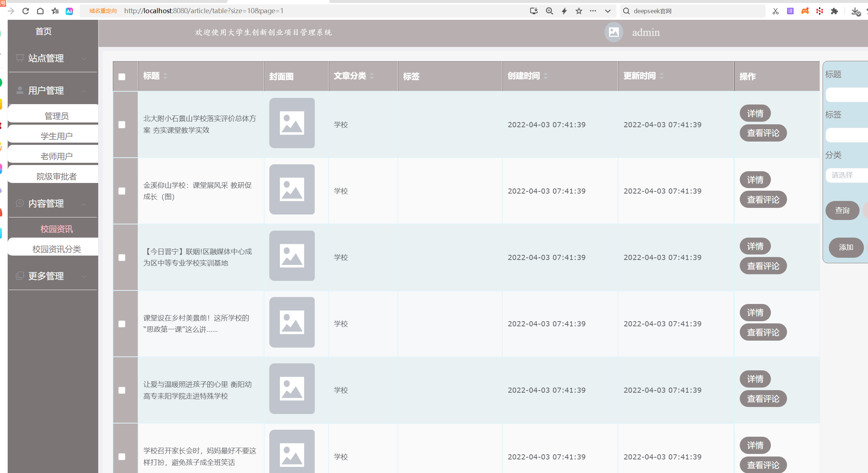Select the 让爱与温暖照进孩子的心里 row checkbox
Image resolution: width=868 pixels, height=473 pixels.
pyautogui.click(x=122, y=390)
